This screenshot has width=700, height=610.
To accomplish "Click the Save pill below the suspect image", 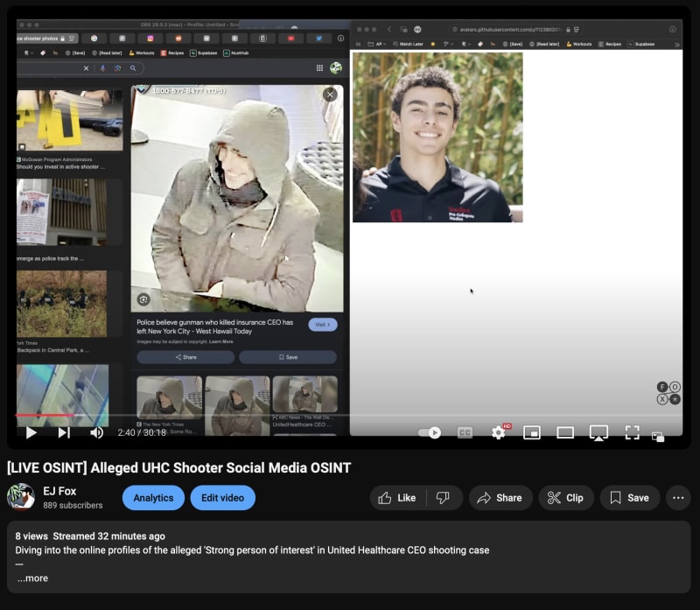I will 288,357.
